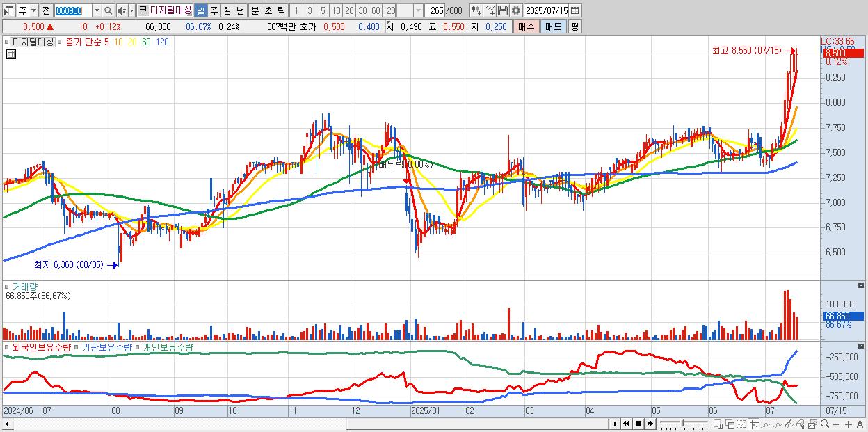Click the add candlestick indicator icon
868x432 pixels.
(476, 10)
